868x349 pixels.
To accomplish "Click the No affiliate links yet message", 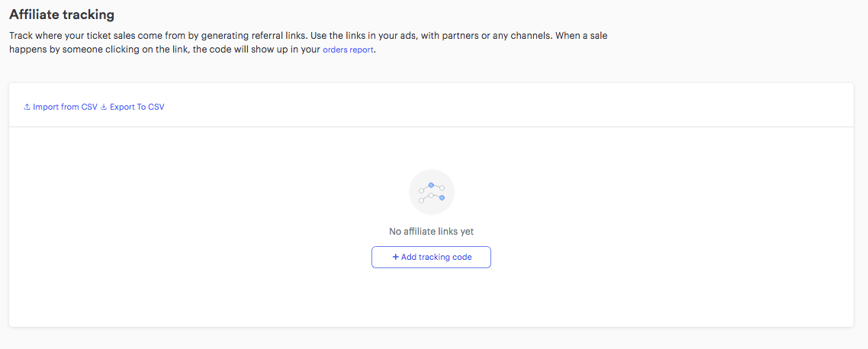I will click(x=431, y=231).
